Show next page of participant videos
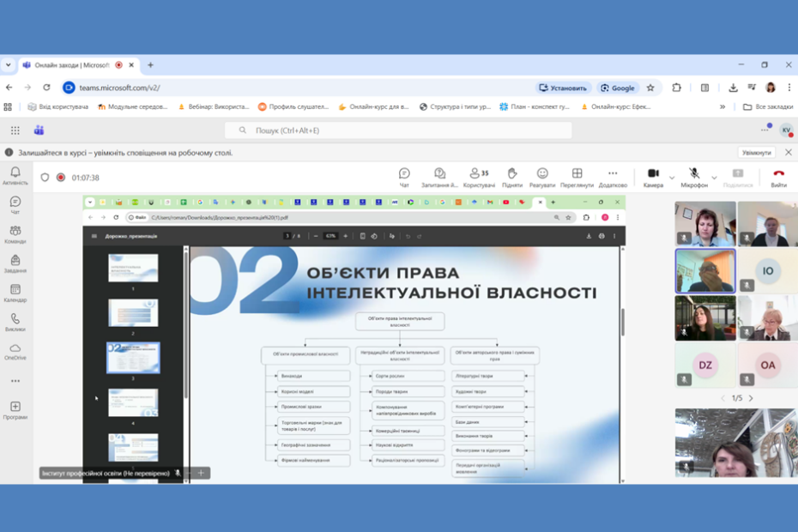 point(751,398)
